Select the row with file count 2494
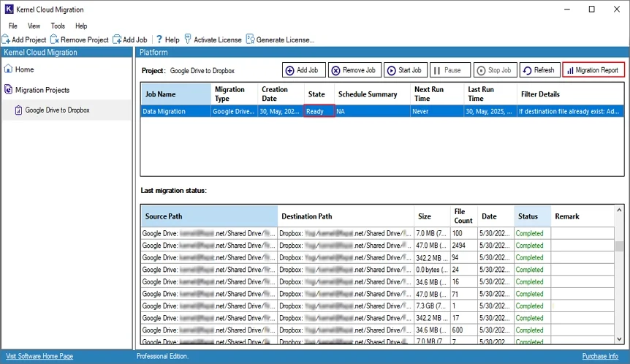 pos(377,246)
